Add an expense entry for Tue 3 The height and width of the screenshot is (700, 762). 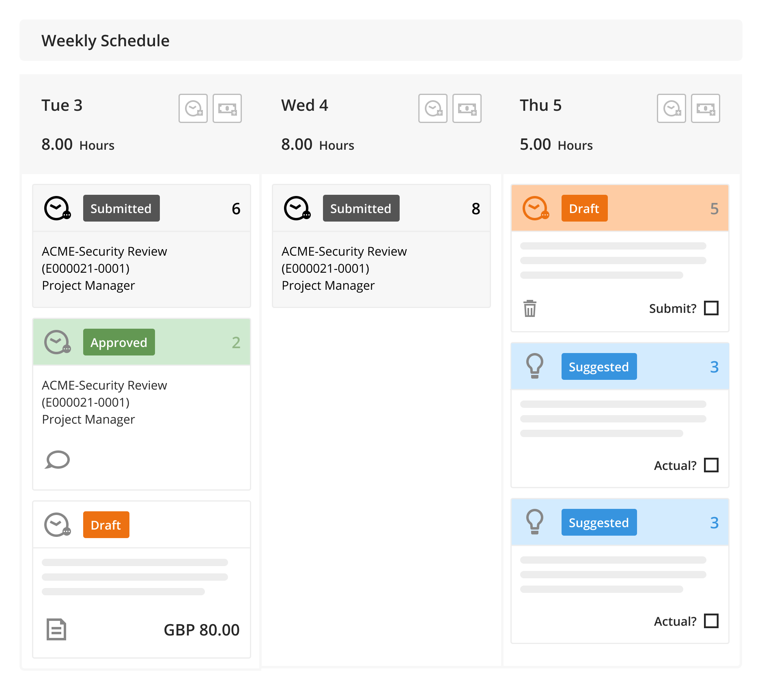click(227, 108)
